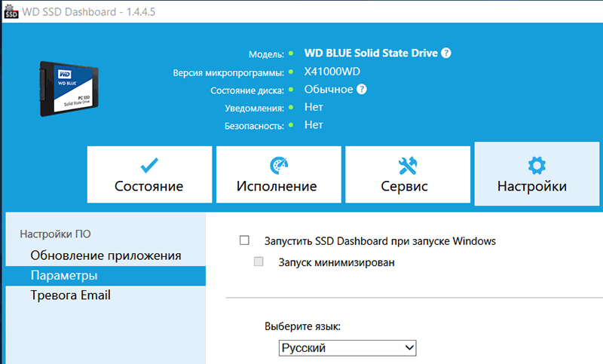
Task: Open the Настройки tab
Action: pos(537,174)
